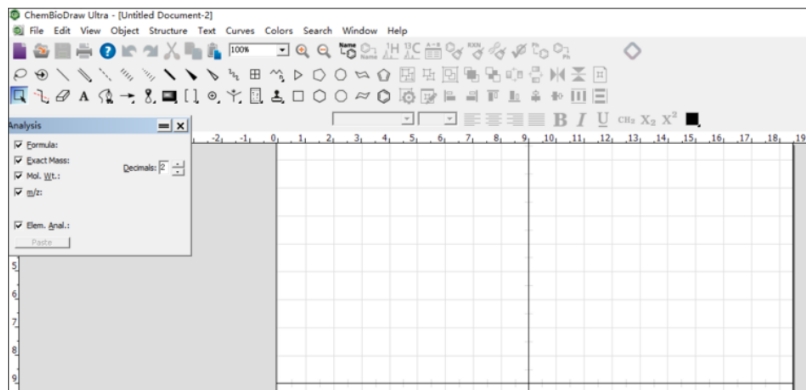Toggle underline text formatting

click(x=602, y=120)
